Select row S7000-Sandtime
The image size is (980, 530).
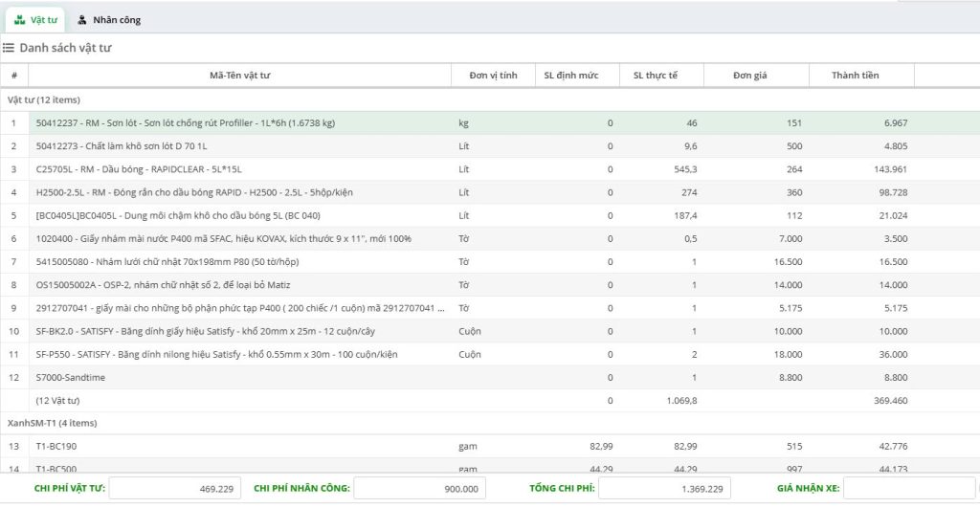pyautogui.click(x=490, y=378)
